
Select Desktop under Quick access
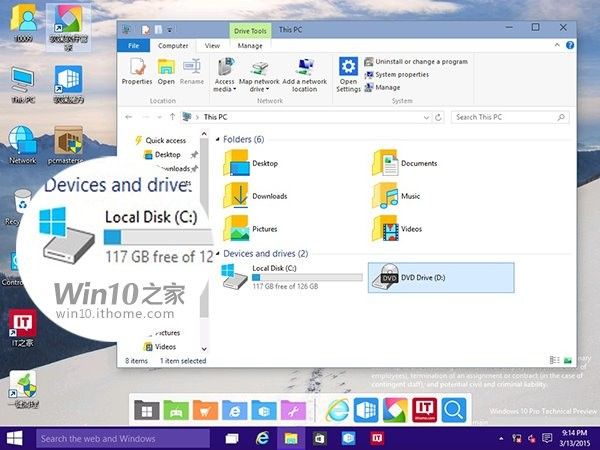click(x=167, y=154)
